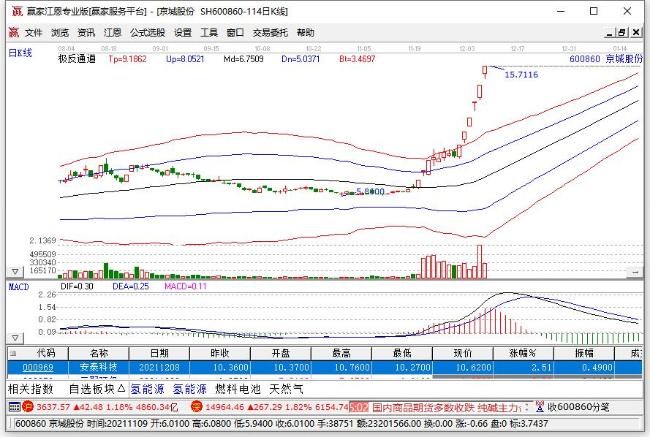Click the scrolling news headline 国内商品期货多数收跌

423,407
